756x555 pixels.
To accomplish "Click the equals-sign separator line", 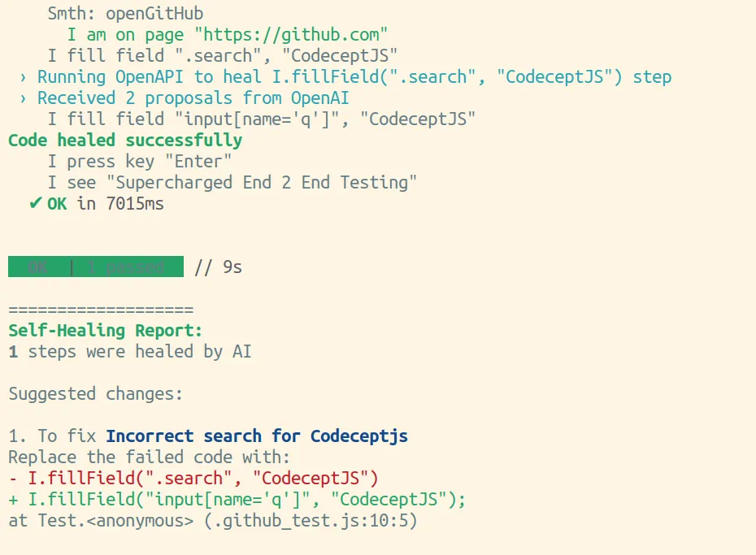I will 101,310.
